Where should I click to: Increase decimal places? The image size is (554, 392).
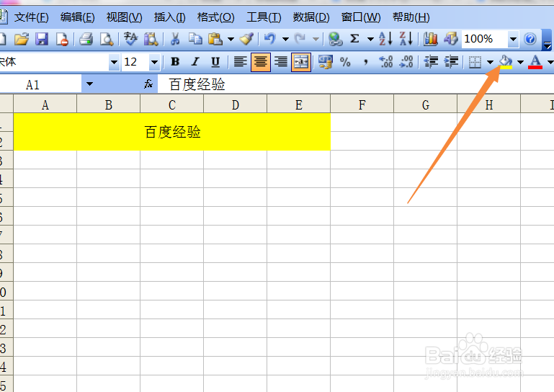386,62
